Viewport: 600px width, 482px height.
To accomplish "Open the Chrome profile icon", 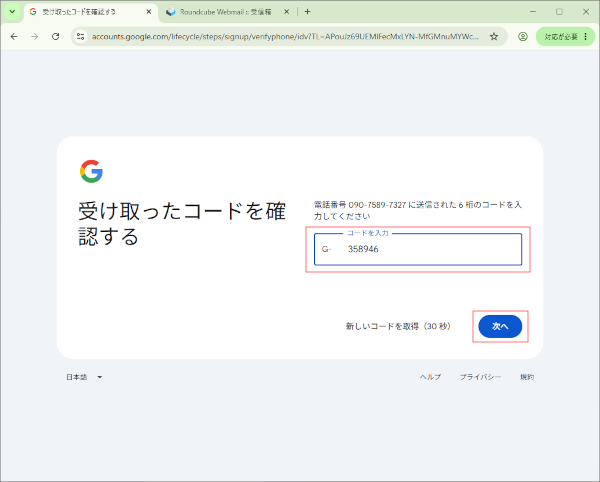I will tap(523, 36).
